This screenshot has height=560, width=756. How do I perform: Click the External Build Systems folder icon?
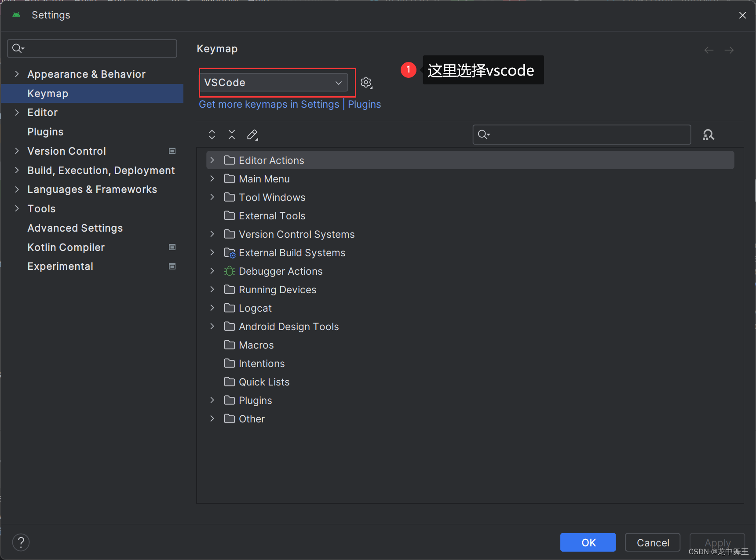tap(230, 253)
